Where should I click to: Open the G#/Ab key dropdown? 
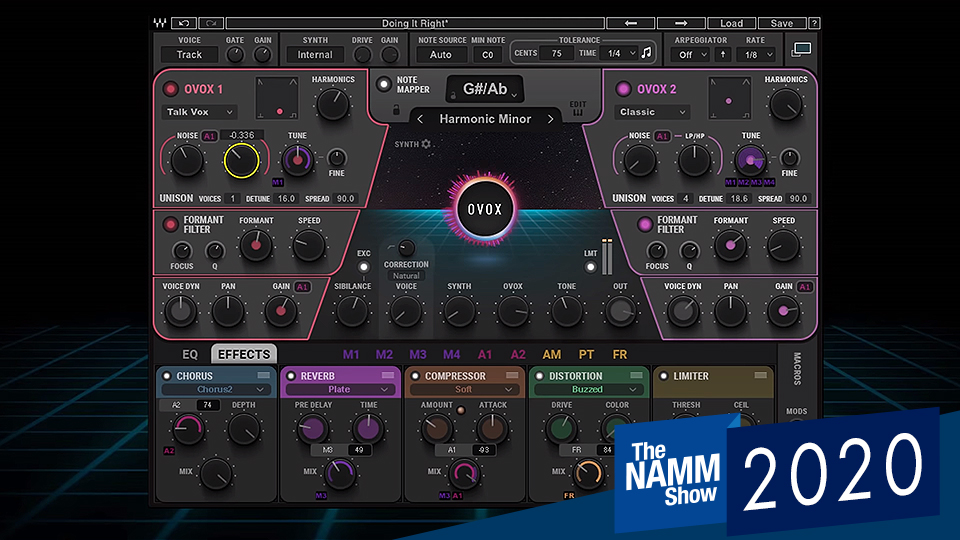pyautogui.click(x=485, y=89)
